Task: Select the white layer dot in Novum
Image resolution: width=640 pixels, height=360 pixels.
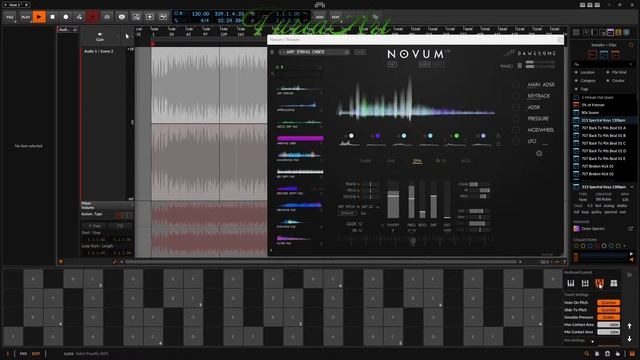Action: coord(351,136)
